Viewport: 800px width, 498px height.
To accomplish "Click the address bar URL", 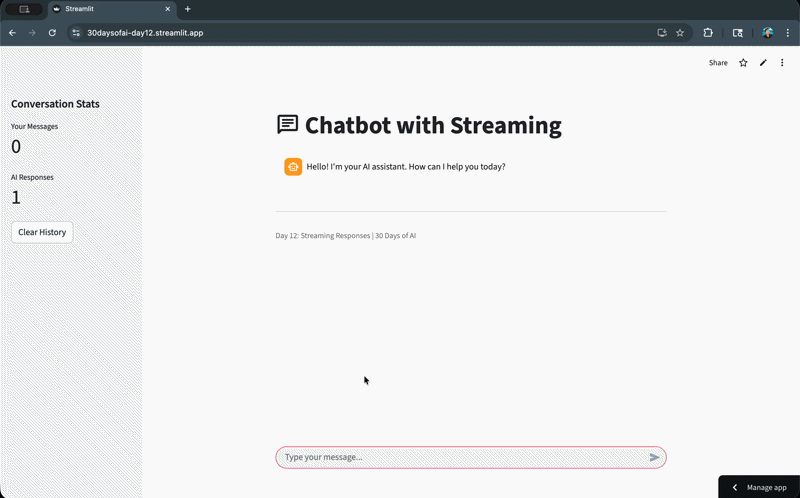I will (x=145, y=32).
